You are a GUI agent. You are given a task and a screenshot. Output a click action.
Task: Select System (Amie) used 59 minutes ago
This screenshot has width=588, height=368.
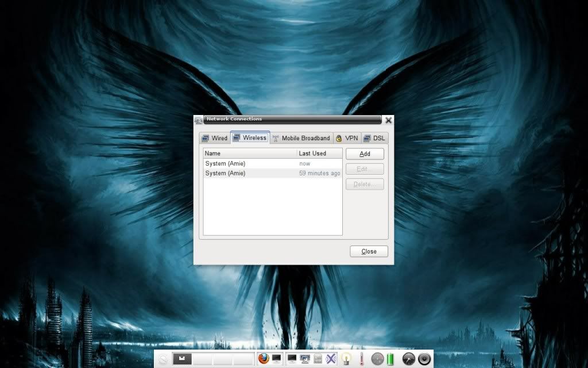click(x=273, y=173)
